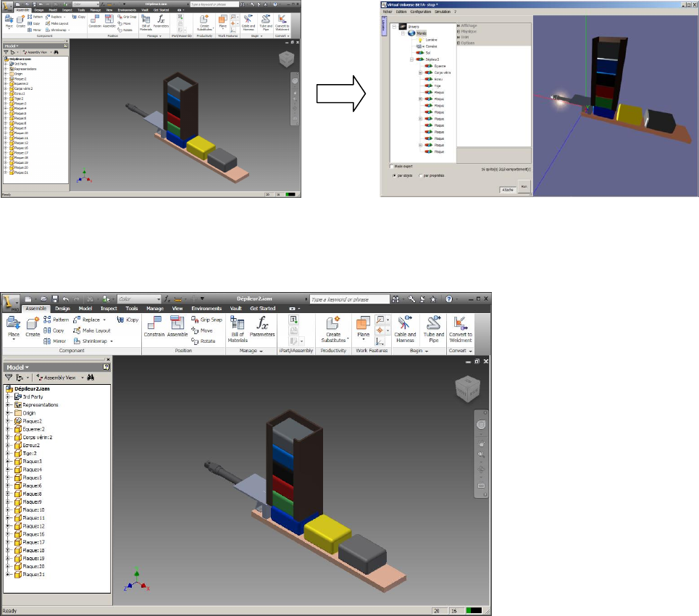This screenshot has height=616, width=699.
Task: Click the Run button in Virtual Universe
Action: [x=524, y=186]
